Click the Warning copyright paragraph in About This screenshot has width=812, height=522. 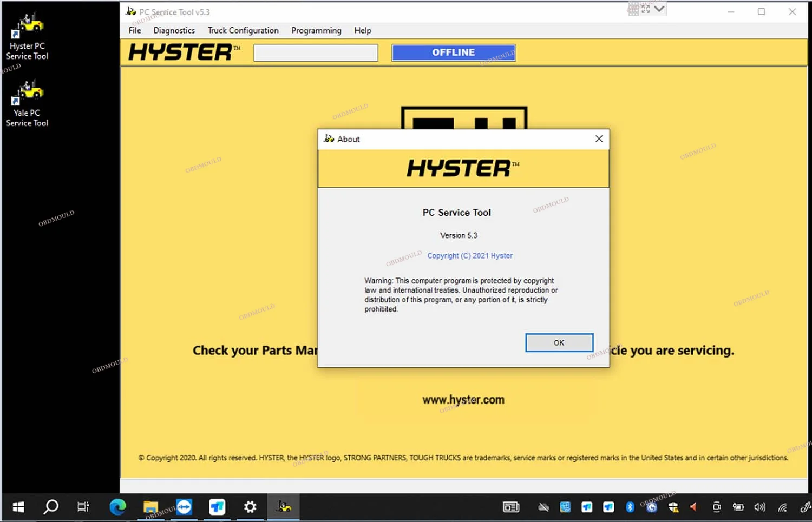click(461, 295)
